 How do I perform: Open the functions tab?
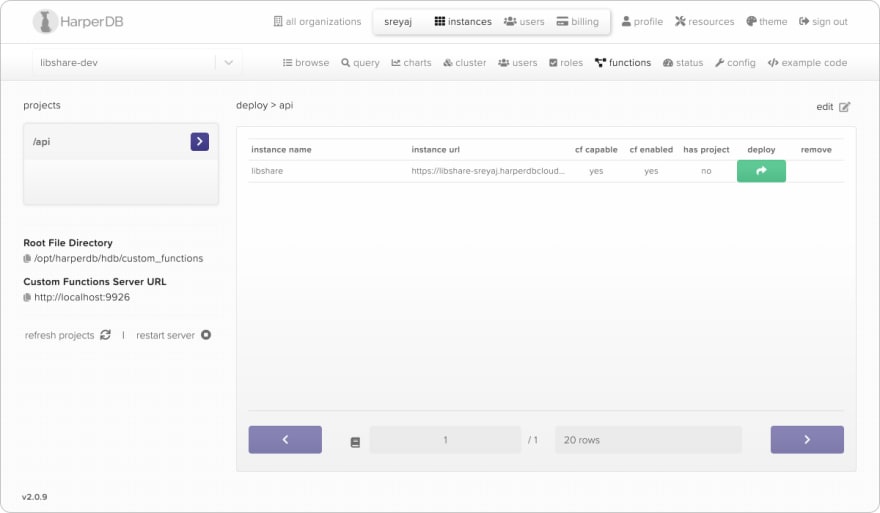(x=623, y=62)
